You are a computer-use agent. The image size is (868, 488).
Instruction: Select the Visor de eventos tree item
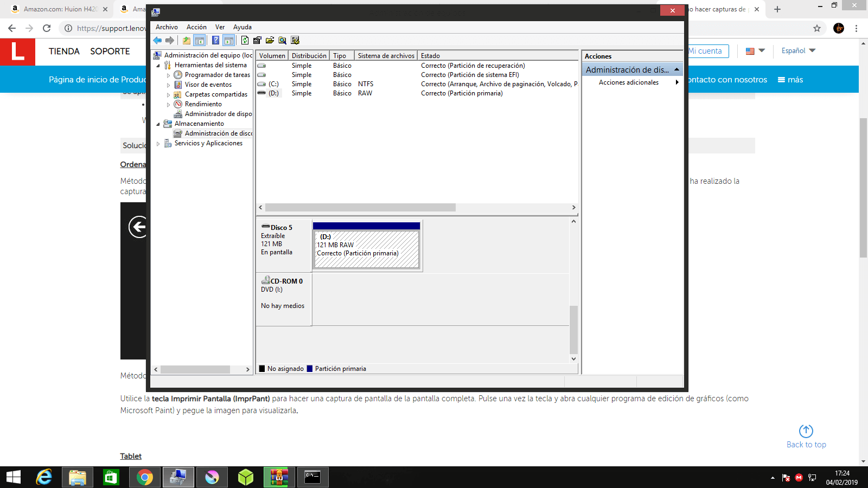click(208, 85)
